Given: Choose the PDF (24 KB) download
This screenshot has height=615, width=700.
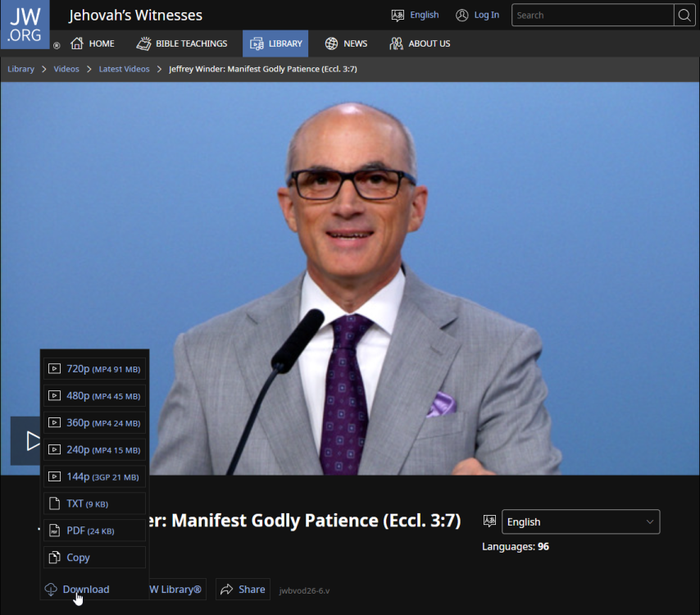Looking at the screenshot, I should 94,531.
